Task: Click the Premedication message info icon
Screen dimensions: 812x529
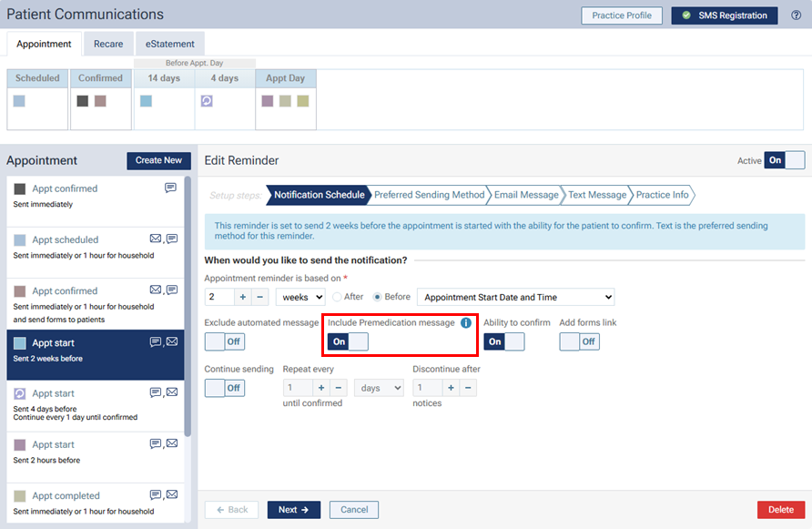Action: [x=466, y=322]
